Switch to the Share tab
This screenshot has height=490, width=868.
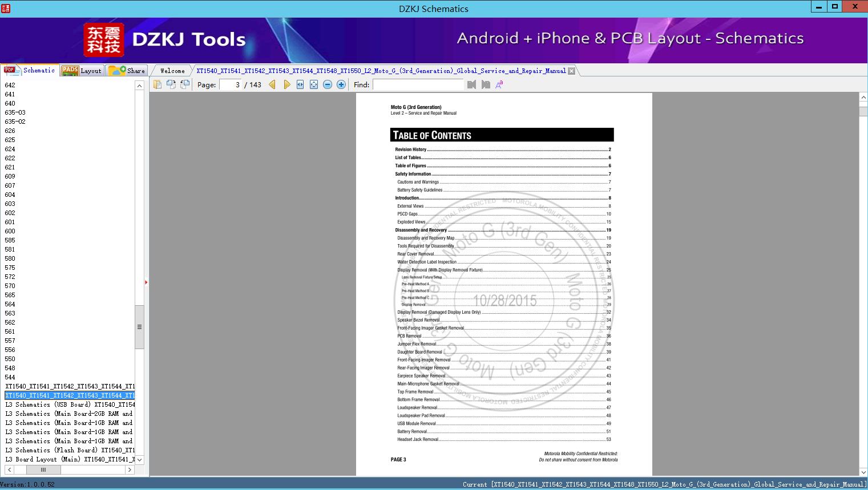point(127,71)
